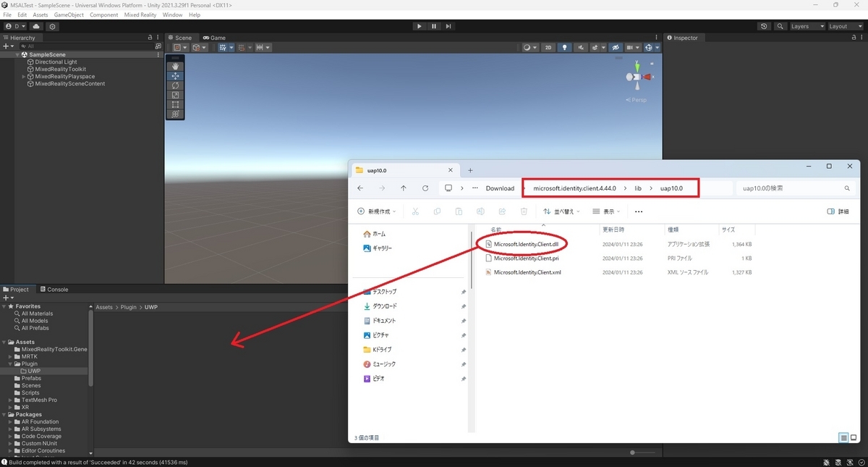868x467 pixels.
Task: Click the 新規作成 button in Explorer
Action: (x=376, y=211)
